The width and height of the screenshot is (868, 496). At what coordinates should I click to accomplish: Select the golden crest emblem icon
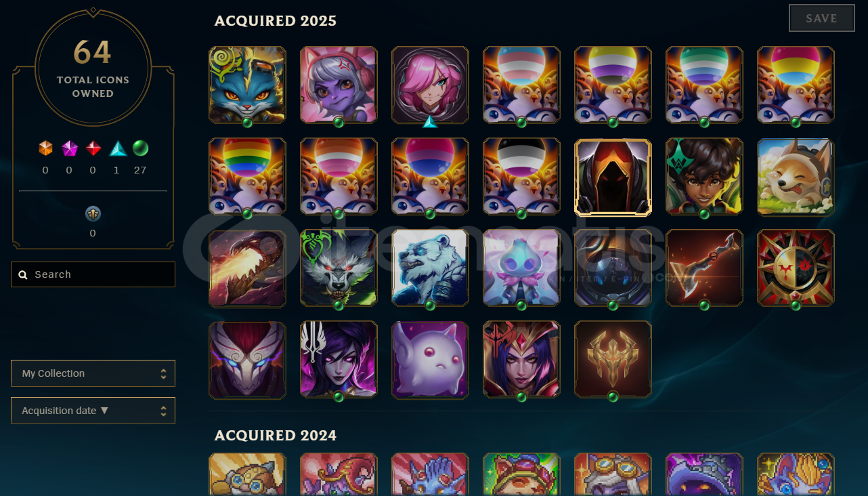tap(613, 359)
